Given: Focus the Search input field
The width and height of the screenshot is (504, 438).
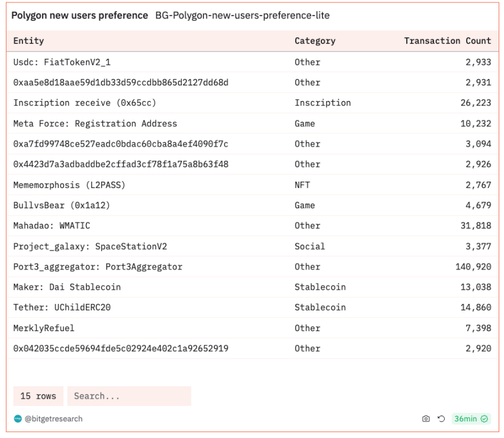Looking at the screenshot, I should tap(129, 396).
